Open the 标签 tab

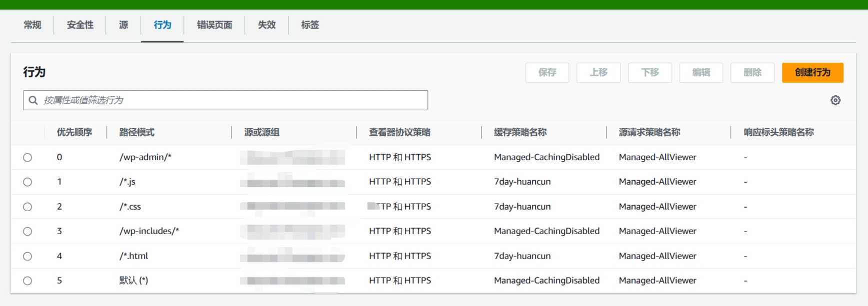click(x=310, y=25)
